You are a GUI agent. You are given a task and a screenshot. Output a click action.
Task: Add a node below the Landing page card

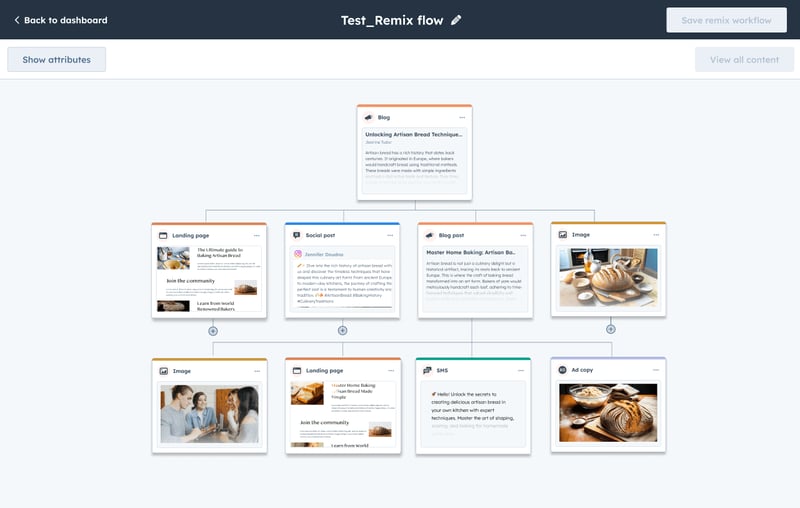pyautogui.click(x=213, y=331)
